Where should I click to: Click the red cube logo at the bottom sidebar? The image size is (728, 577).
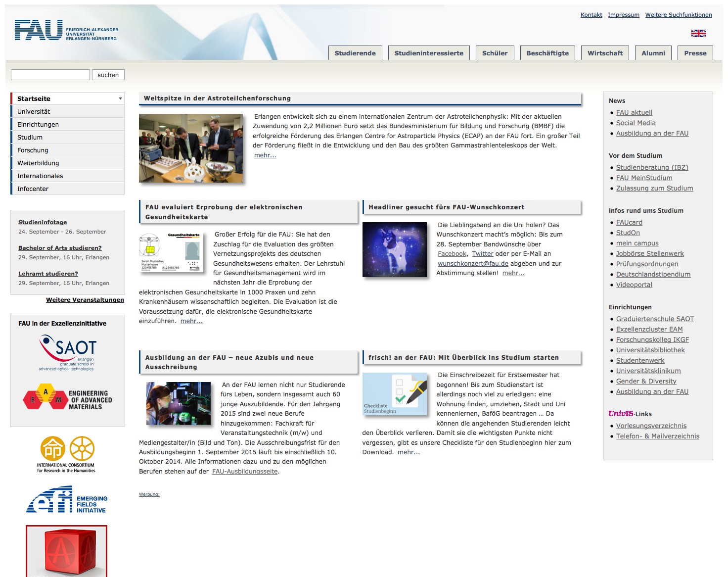tap(67, 552)
